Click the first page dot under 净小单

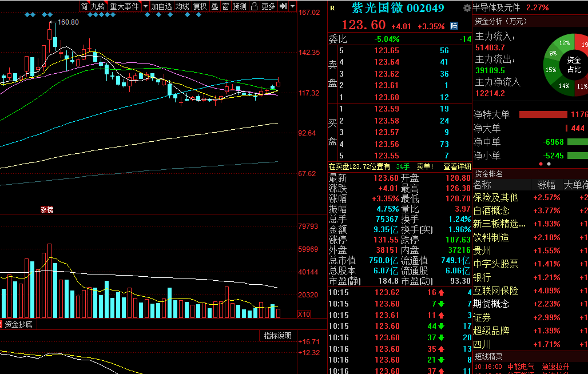[541, 164]
